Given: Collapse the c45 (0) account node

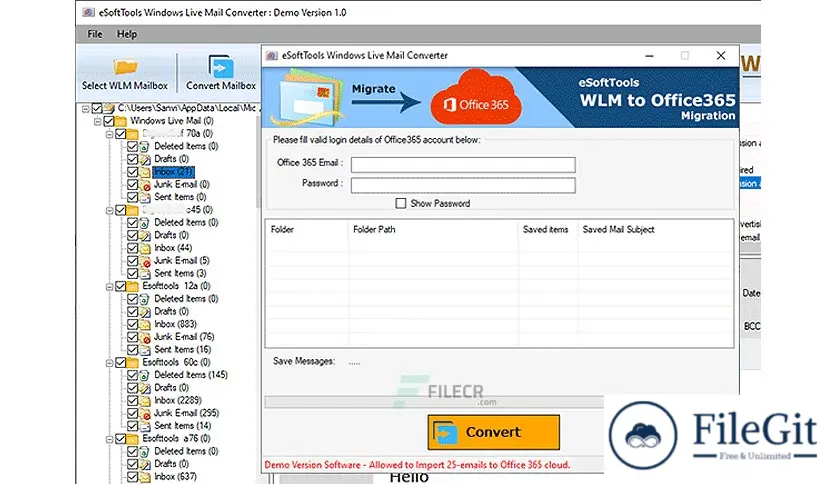Looking at the screenshot, I should coord(110,211).
